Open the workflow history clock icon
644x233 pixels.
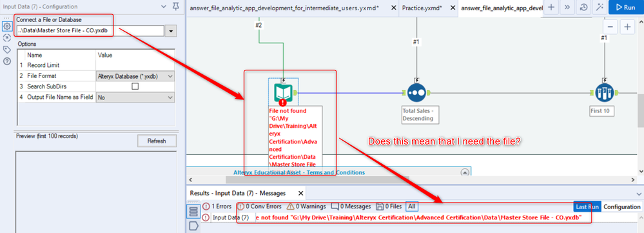[x=583, y=7]
